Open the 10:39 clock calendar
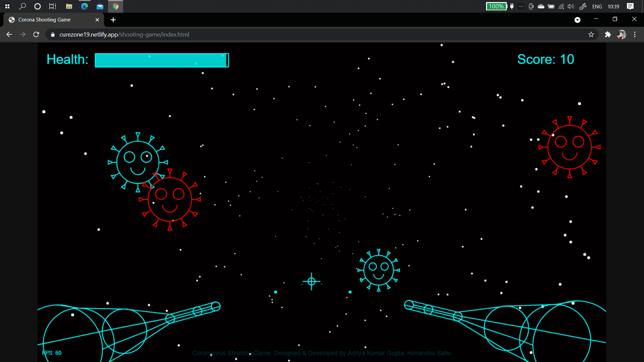Screen dimensions: 644x362 pyautogui.click(x=614, y=6)
